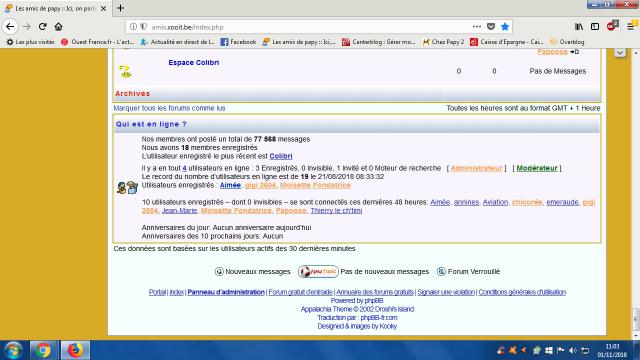Click Signaler une violation link

pos(446,292)
